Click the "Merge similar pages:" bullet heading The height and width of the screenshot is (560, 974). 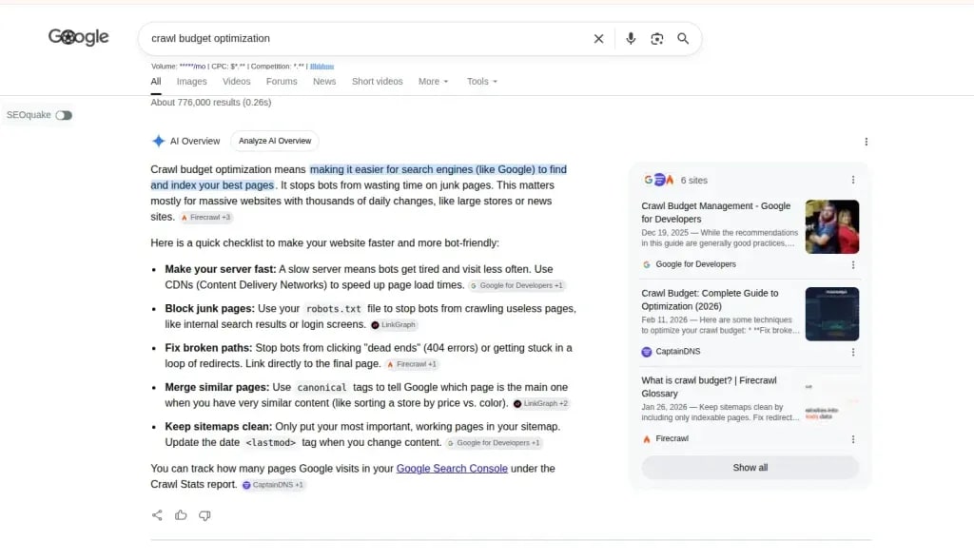[x=217, y=387]
